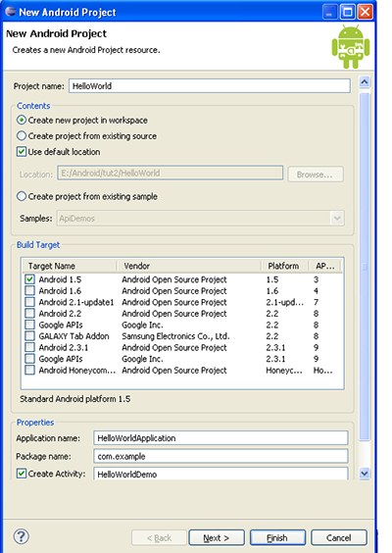
Task: Click the Finish button
Action: pyautogui.click(x=277, y=538)
